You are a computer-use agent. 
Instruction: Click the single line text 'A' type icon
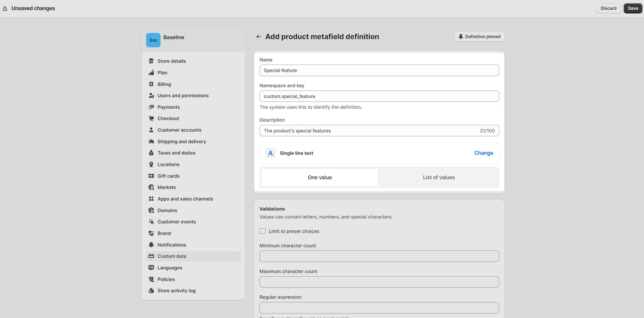pyautogui.click(x=270, y=153)
